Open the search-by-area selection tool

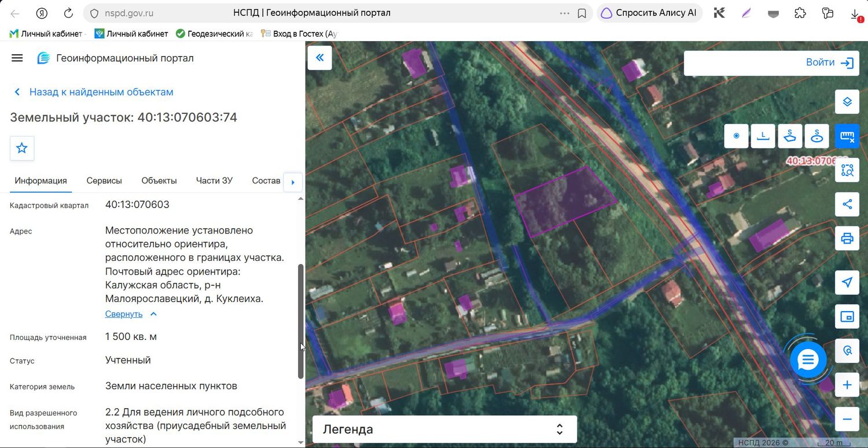click(847, 170)
